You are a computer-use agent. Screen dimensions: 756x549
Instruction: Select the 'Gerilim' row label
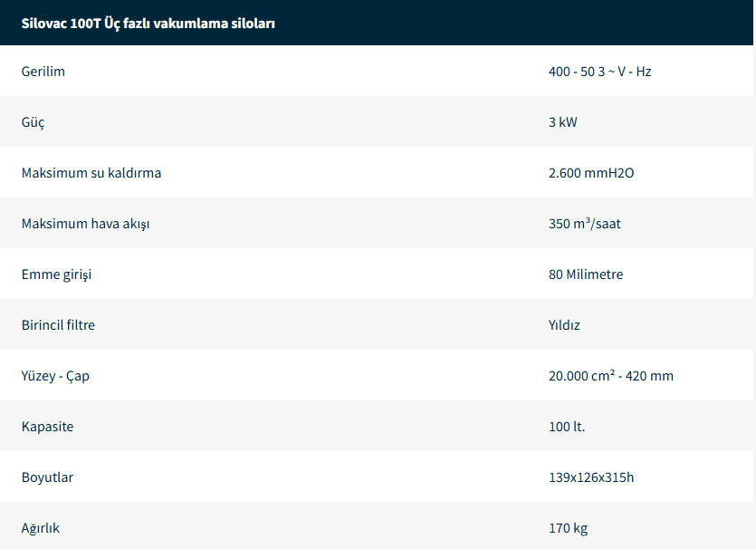(x=43, y=72)
